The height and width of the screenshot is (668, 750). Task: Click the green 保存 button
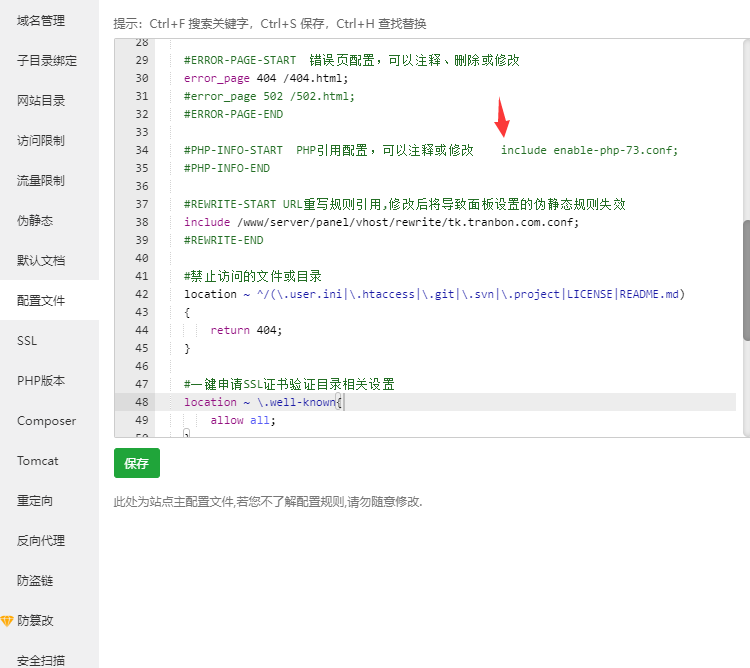coord(137,463)
